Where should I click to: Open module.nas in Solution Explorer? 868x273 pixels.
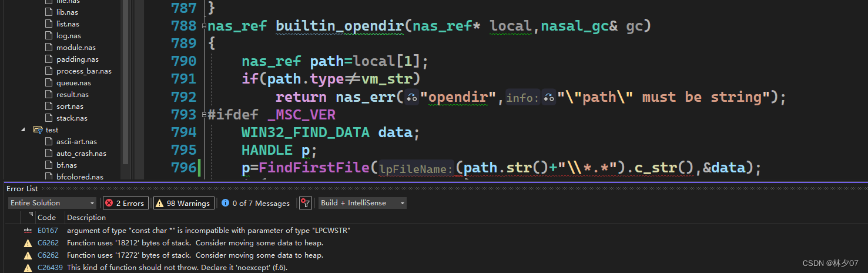tap(76, 48)
